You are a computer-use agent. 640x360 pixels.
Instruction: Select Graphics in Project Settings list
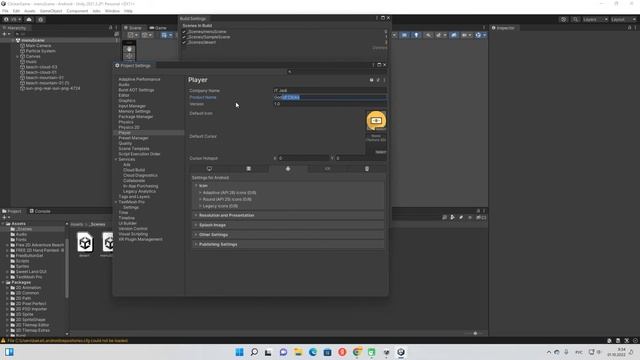[x=127, y=100]
